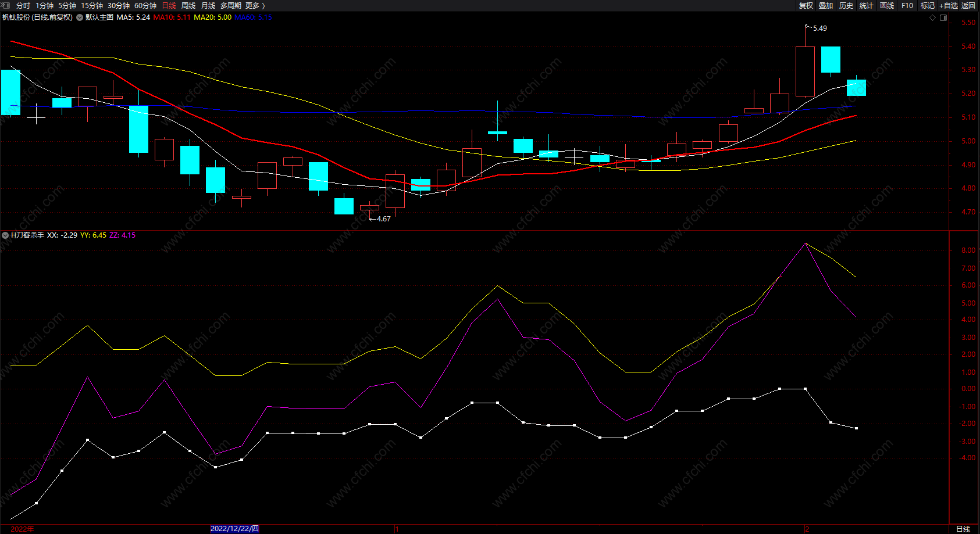
Task: Click the MA60: 5.15 indicator label
Action: [x=253, y=17]
